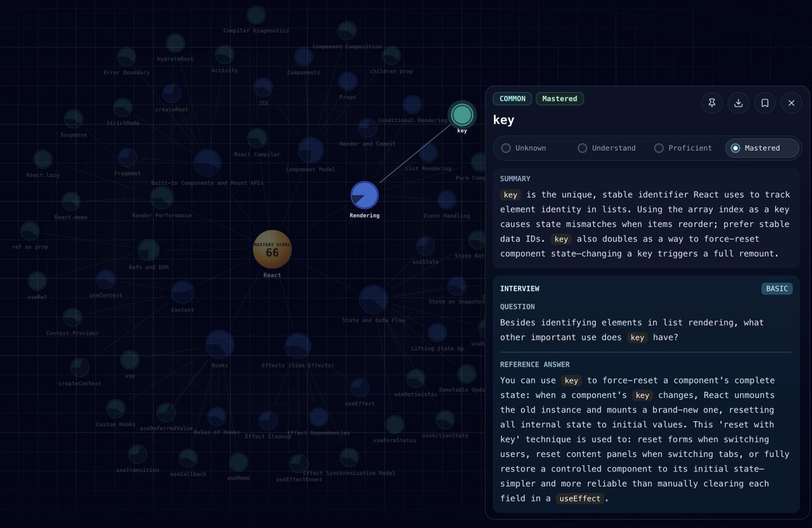Click the BASIC difficulty badge

pos(777,289)
